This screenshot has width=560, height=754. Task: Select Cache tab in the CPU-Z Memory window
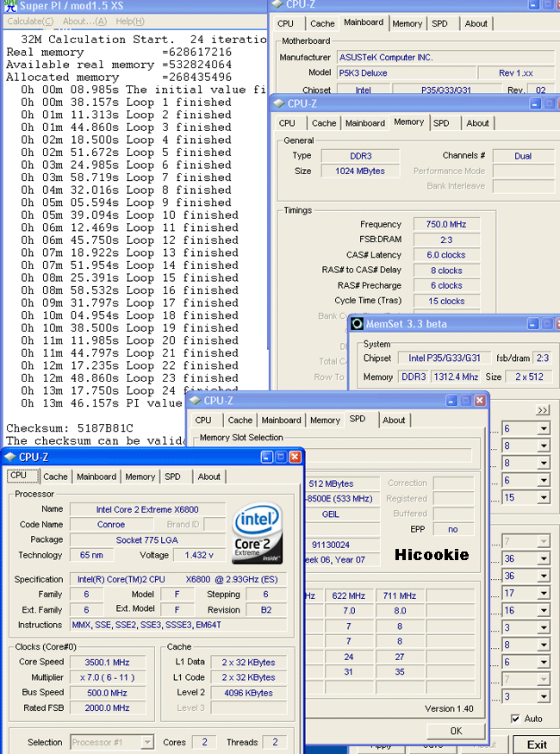(x=324, y=123)
